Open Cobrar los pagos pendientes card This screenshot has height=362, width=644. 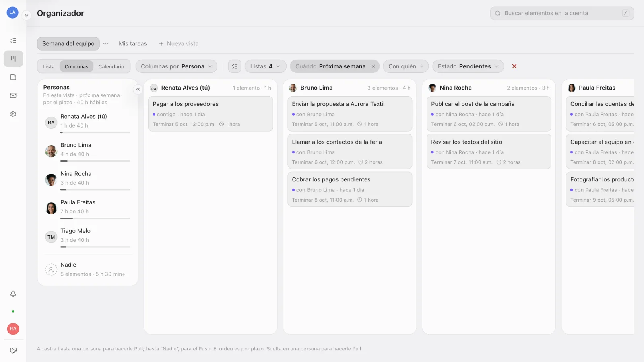350,189
